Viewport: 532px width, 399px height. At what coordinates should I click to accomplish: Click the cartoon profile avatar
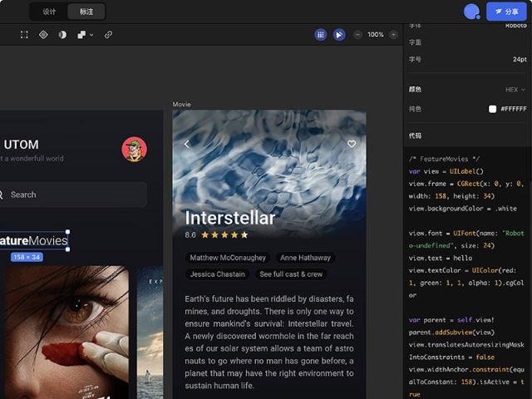coord(135,150)
